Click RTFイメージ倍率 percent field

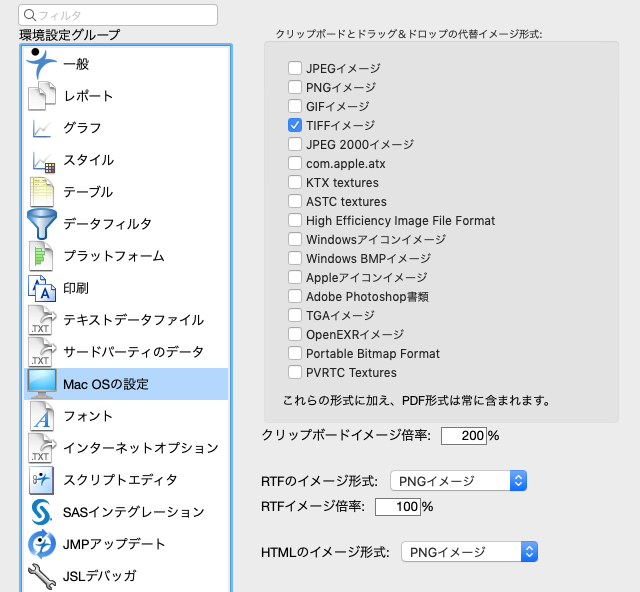pyautogui.click(x=398, y=507)
